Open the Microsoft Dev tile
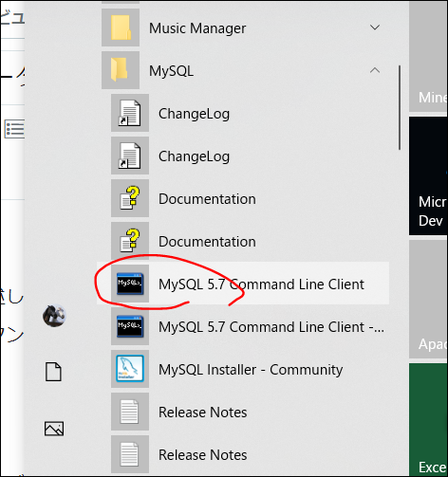448x477 pixels. pyautogui.click(x=428, y=175)
